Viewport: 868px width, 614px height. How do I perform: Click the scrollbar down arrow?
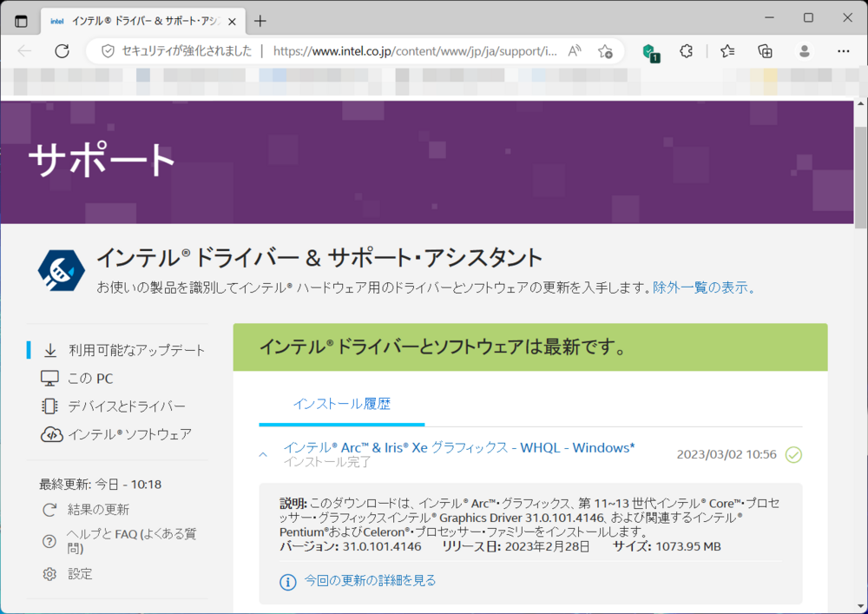tap(860, 607)
